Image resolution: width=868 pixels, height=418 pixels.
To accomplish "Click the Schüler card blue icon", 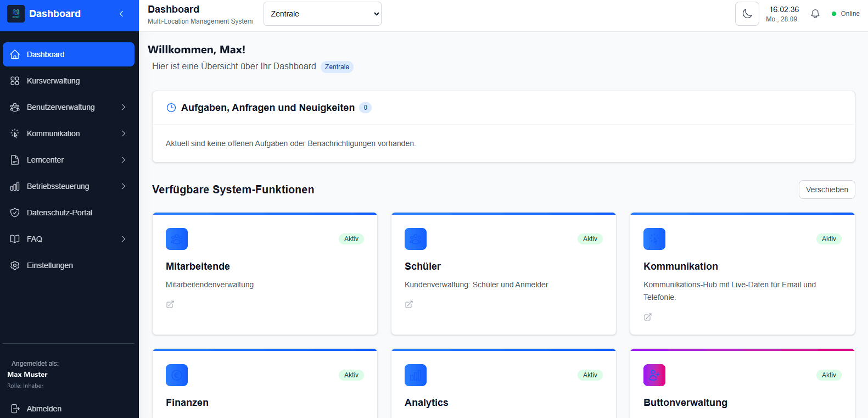I will [x=416, y=239].
